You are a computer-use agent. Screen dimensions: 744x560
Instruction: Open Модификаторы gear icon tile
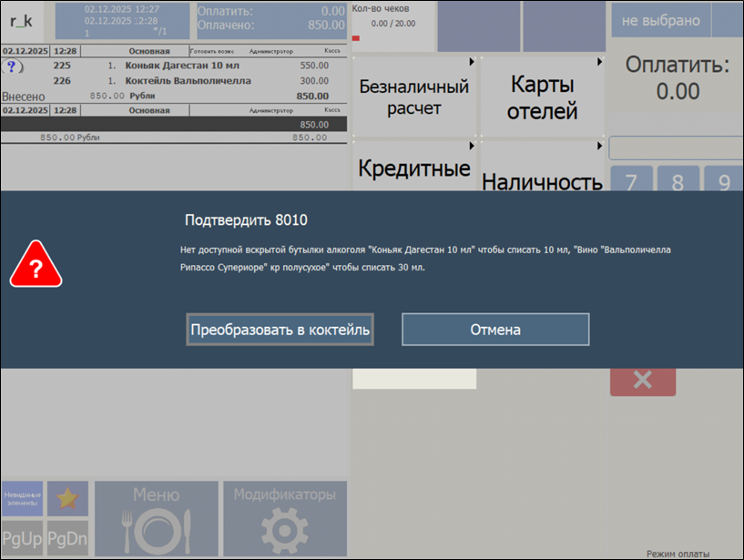tap(284, 519)
